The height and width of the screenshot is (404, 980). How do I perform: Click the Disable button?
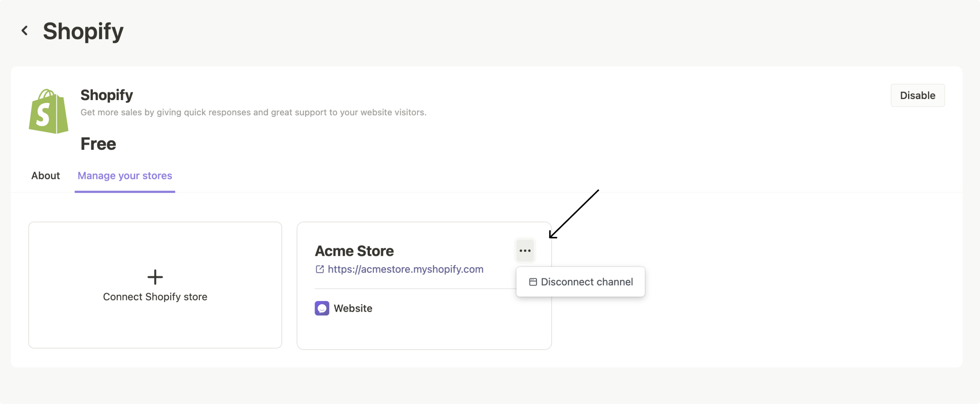tap(918, 95)
